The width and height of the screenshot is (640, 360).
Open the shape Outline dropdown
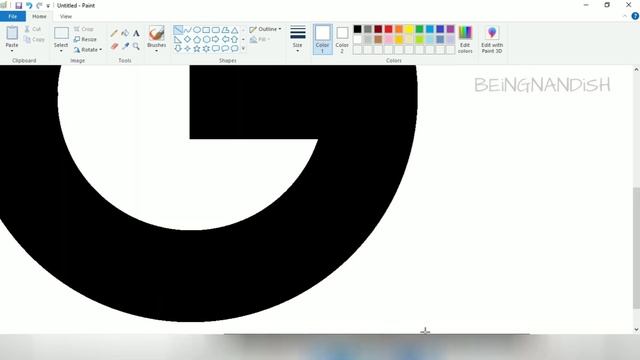(x=265, y=29)
